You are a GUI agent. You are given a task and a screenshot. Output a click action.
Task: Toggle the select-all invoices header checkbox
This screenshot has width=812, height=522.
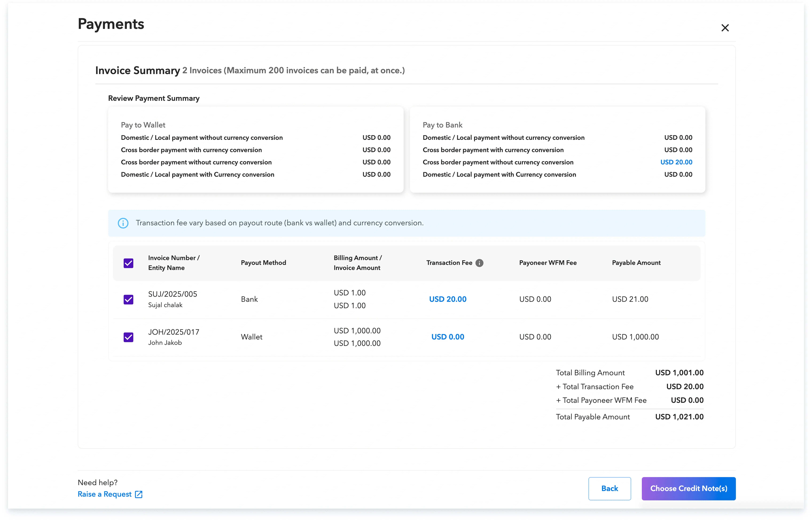pos(128,263)
